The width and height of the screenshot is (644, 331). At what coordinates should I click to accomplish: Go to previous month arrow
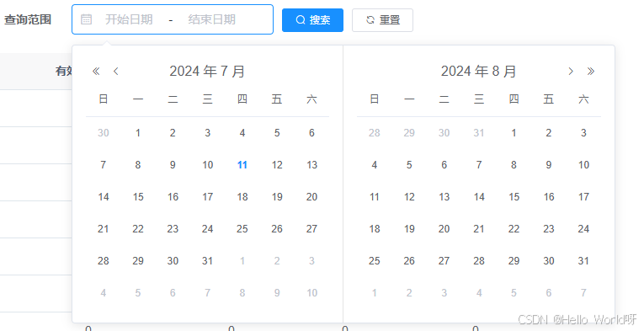pos(116,71)
